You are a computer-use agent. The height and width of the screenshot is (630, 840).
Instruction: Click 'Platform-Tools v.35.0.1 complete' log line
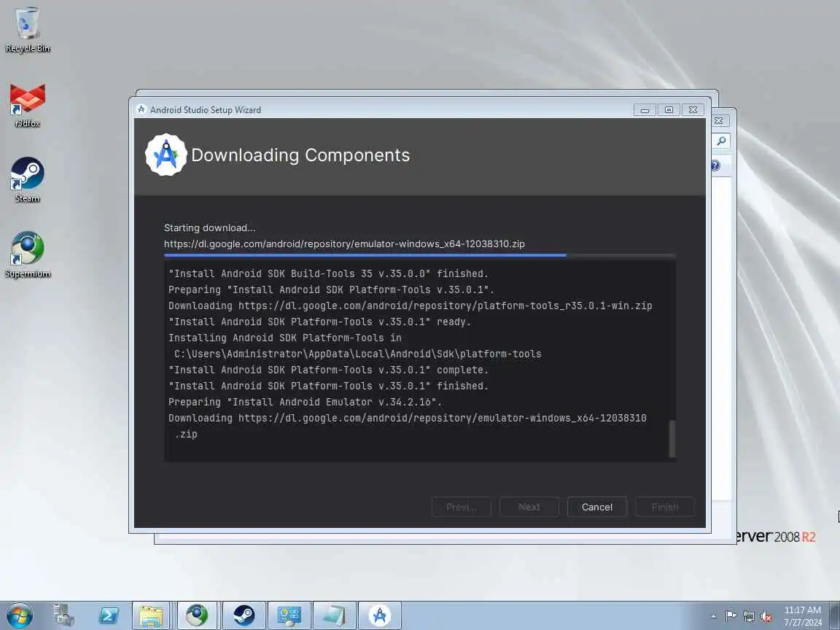click(328, 370)
